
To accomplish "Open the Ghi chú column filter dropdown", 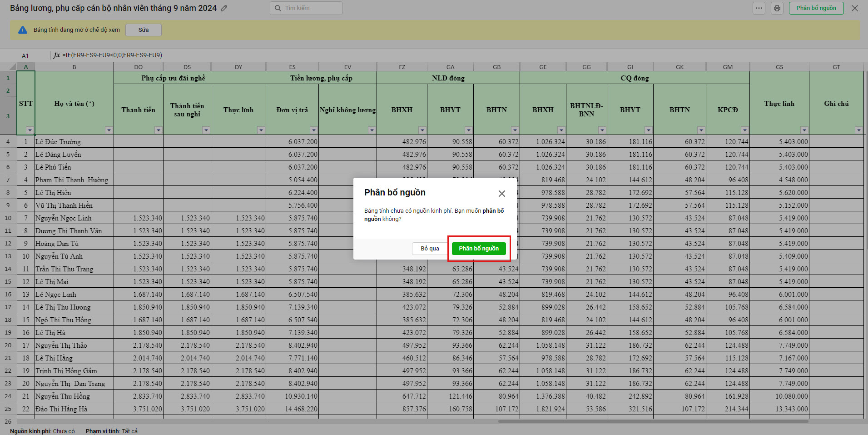I will pyautogui.click(x=858, y=130).
